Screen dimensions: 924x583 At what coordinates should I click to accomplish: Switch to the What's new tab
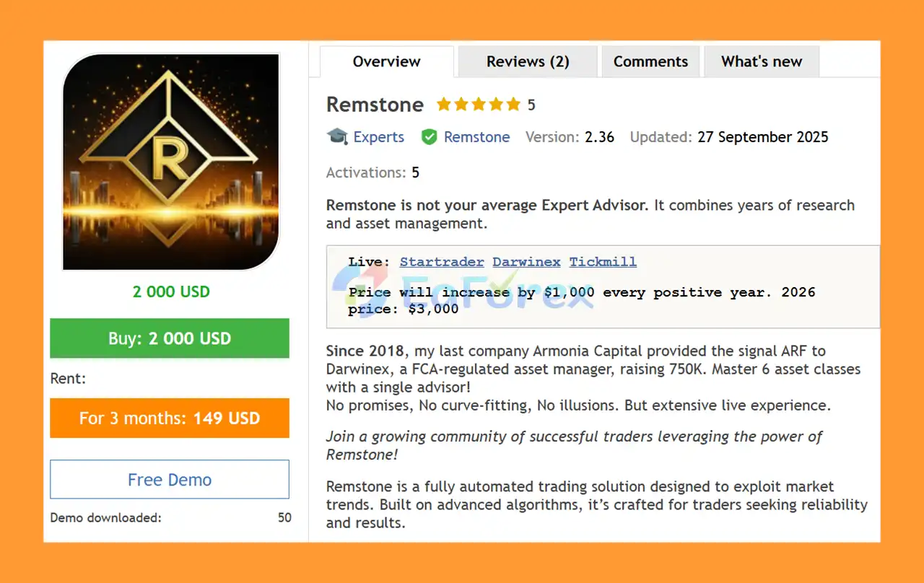coord(762,62)
